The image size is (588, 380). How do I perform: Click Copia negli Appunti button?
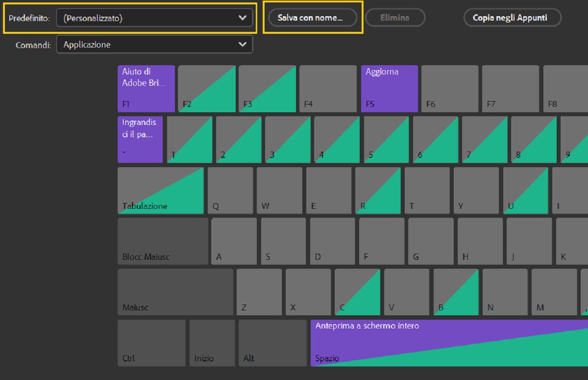pos(512,18)
